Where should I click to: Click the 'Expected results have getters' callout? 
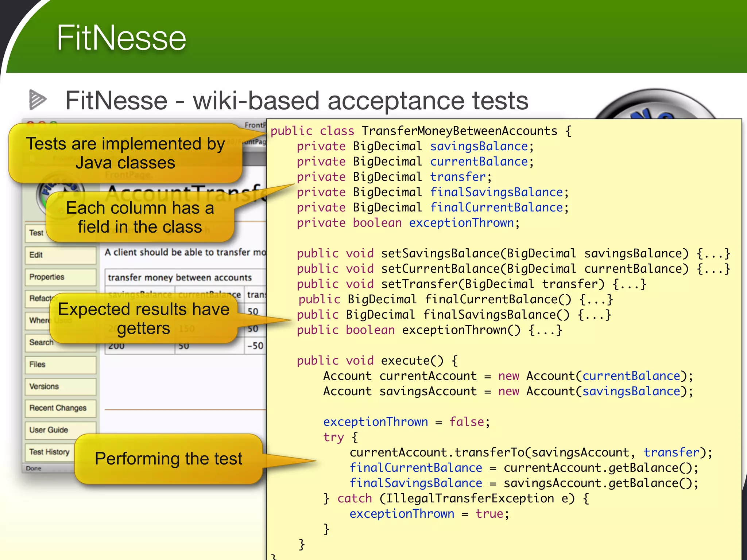(x=144, y=319)
